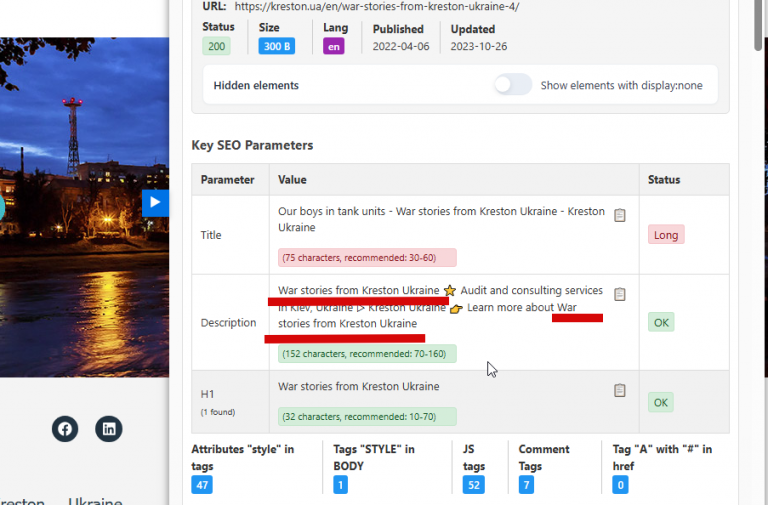Click the 52 JS tags count badge
Screen dimensions: 768x505
tap(474, 485)
